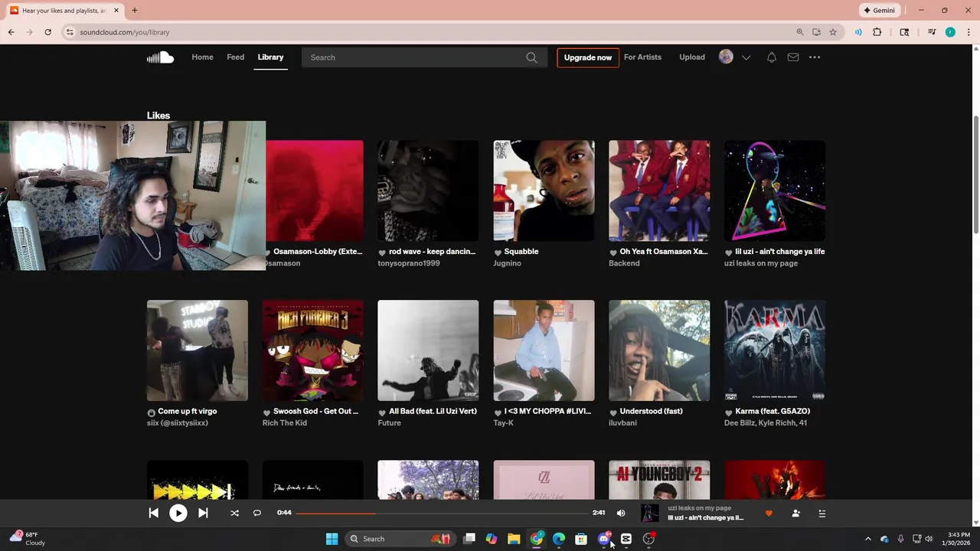
Task: Go to the Home tab
Action: [202, 57]
